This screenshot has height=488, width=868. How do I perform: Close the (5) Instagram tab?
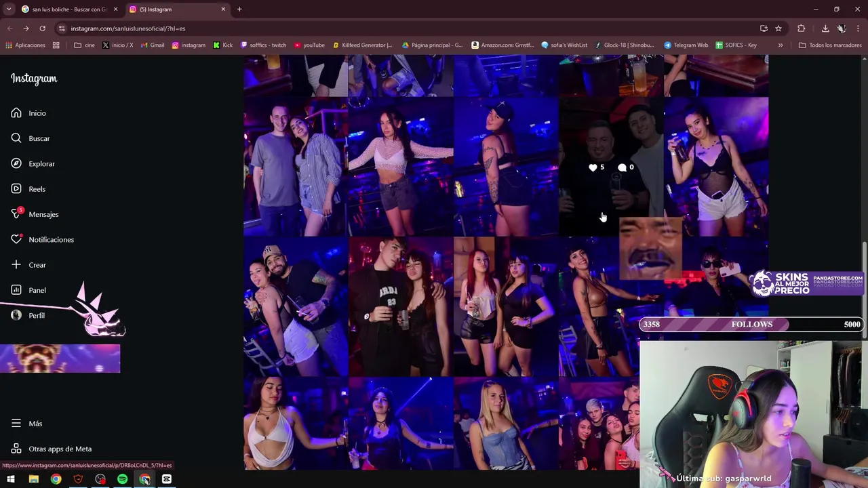(x=223, y=9)
